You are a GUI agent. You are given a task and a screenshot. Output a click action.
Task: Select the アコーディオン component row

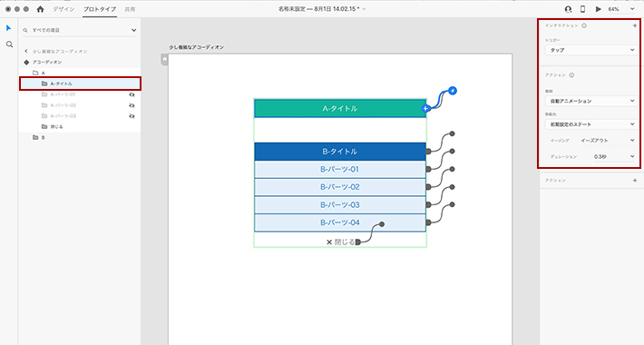(80, 62)
